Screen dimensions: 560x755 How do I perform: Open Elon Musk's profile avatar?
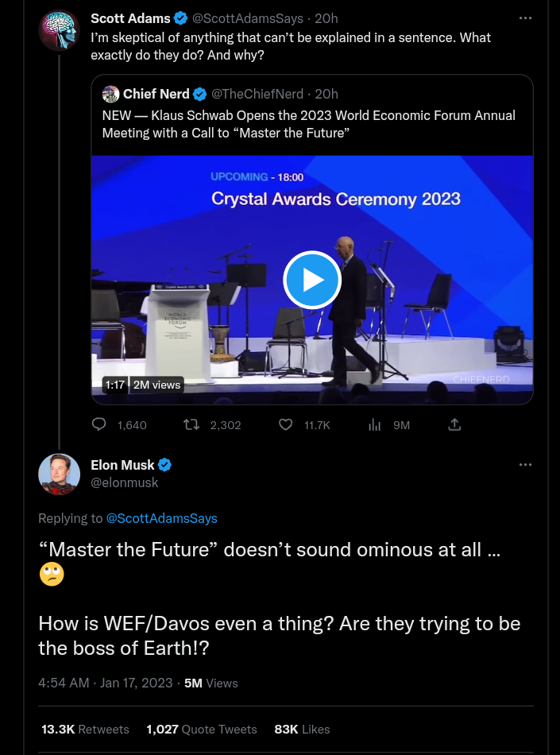coord(60,474)
